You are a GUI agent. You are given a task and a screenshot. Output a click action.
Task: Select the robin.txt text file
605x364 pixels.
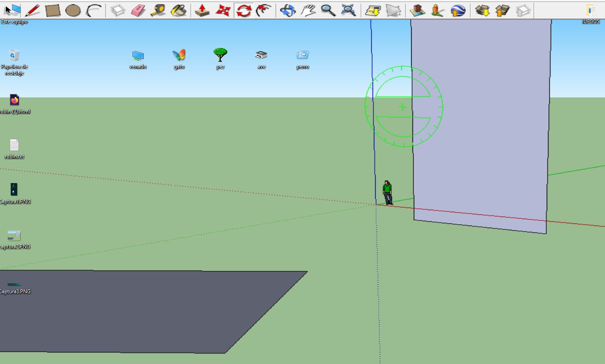(14, 149)
